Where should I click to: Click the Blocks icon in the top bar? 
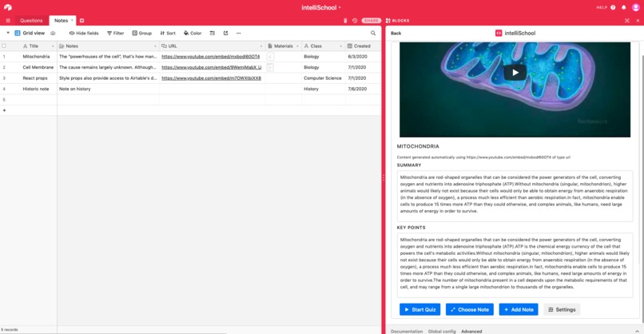pos(388,21)
